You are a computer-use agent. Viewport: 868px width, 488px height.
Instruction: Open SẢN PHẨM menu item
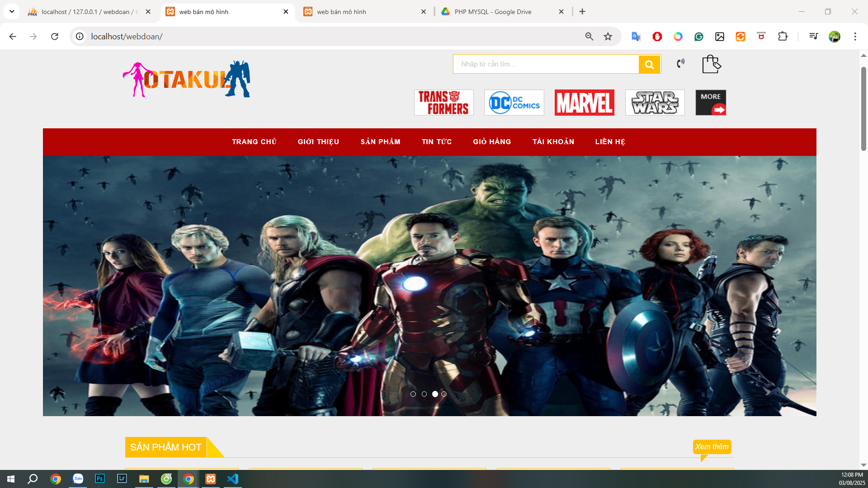point(380,142)
